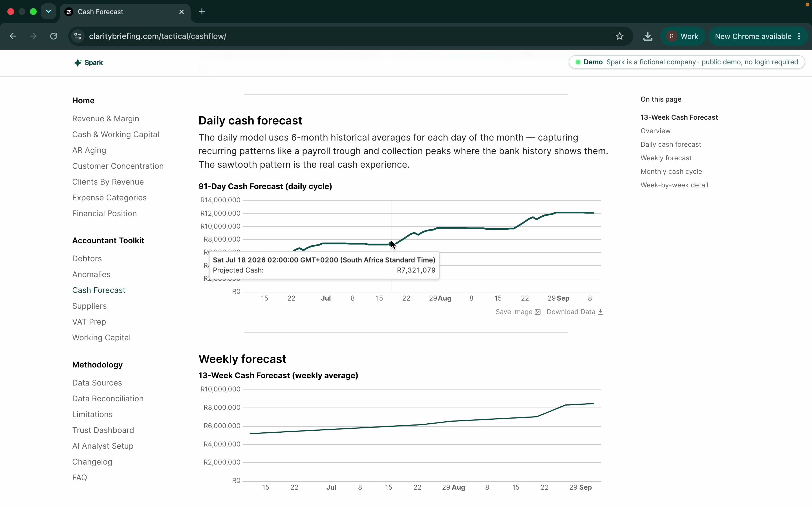This screenshot has height=508, width=812.
Task: Open Debtors in Accountant Toolkit
Action: [x=87, y=258]
